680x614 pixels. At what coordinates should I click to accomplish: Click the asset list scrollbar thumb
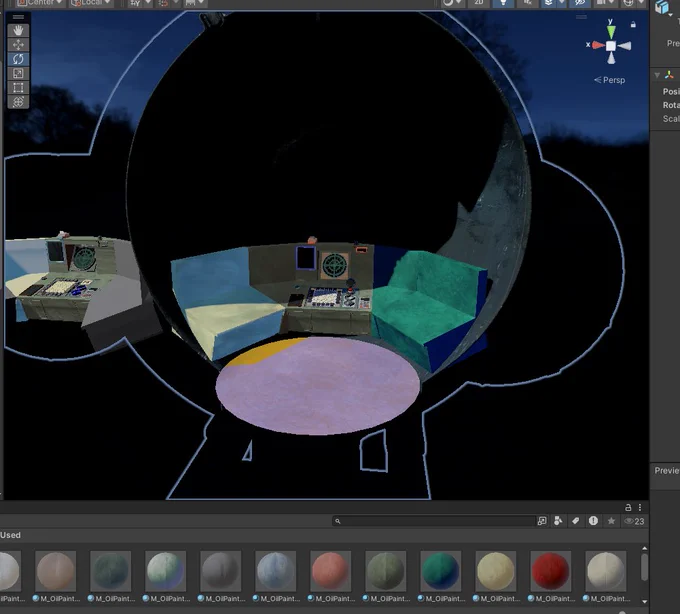pos(644,566)
